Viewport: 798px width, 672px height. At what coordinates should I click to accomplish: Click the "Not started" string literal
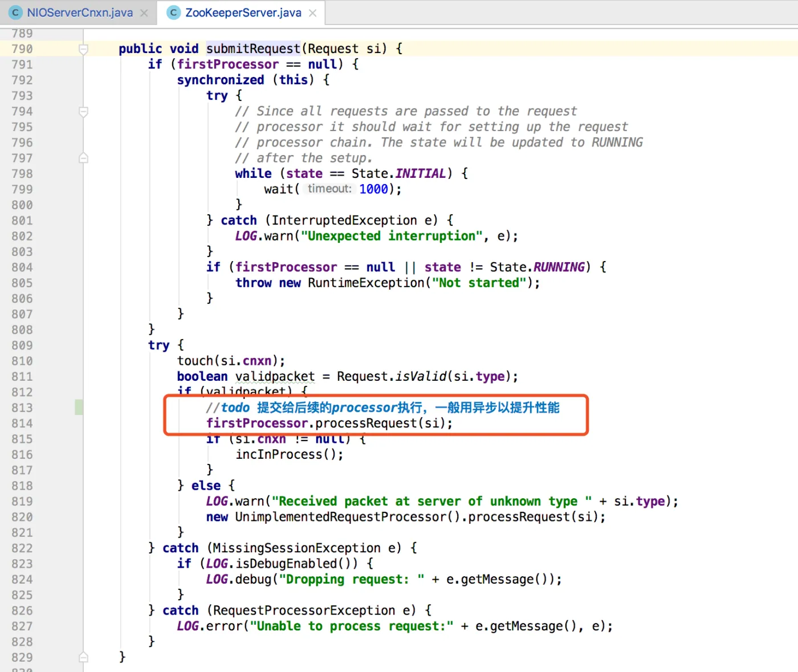[x=479, y=283]
